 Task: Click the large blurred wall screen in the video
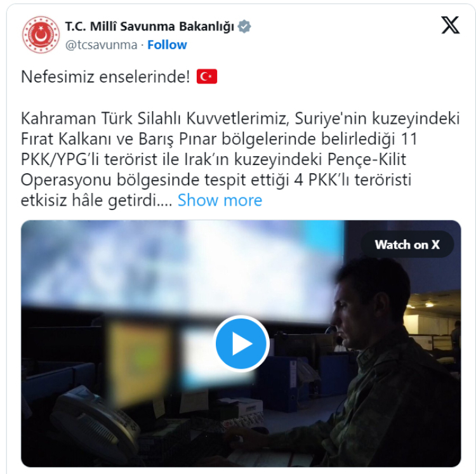(183, 270)
